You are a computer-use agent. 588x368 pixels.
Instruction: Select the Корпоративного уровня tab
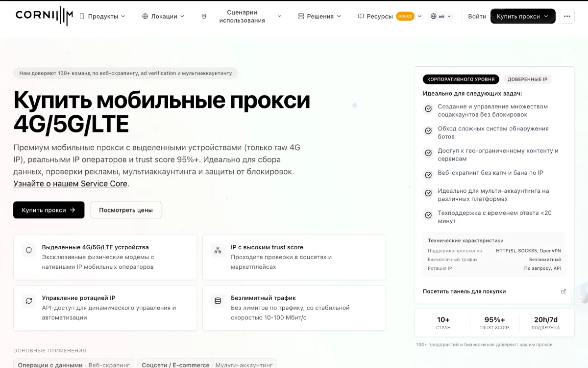(461, 79)
